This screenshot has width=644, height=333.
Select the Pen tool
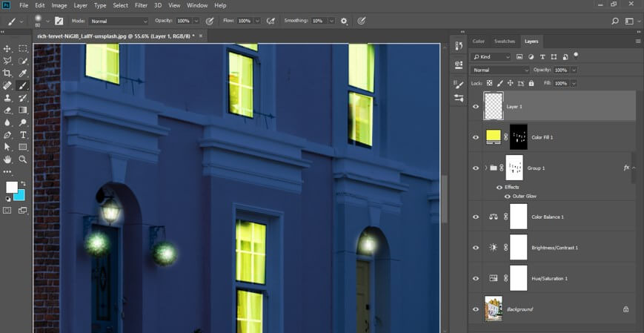tap(7, 135)
